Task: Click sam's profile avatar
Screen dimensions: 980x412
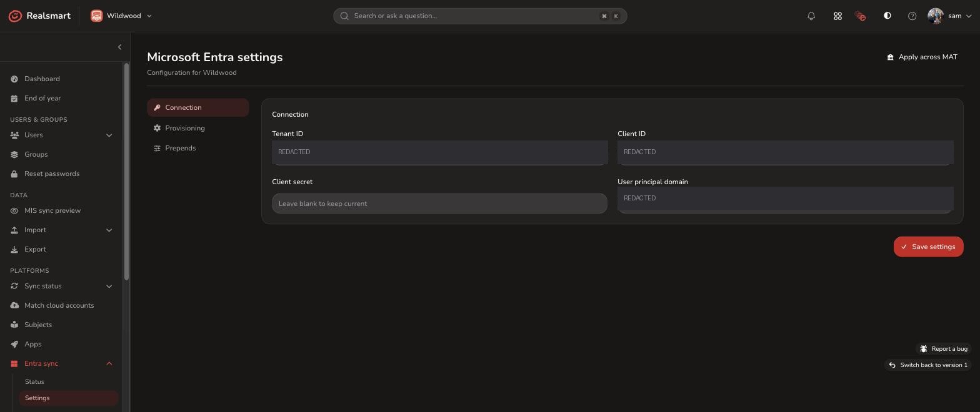Action: (936, 16)
